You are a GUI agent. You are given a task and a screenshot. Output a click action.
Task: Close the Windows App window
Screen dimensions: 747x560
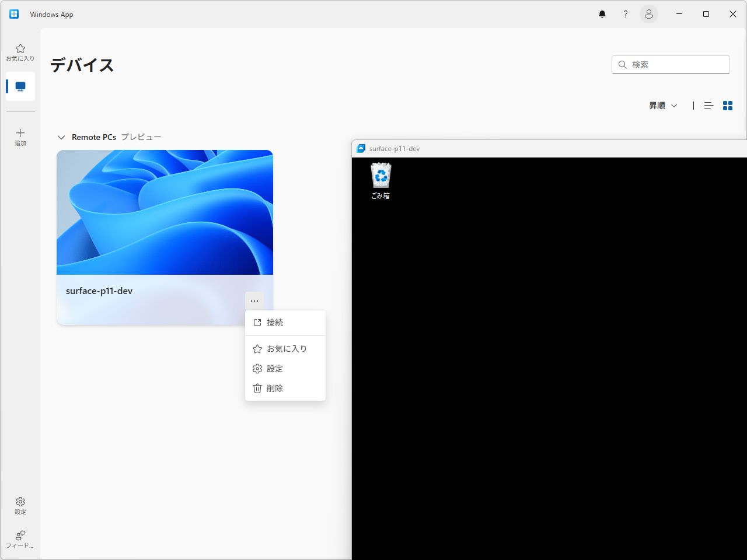[733, 14]
